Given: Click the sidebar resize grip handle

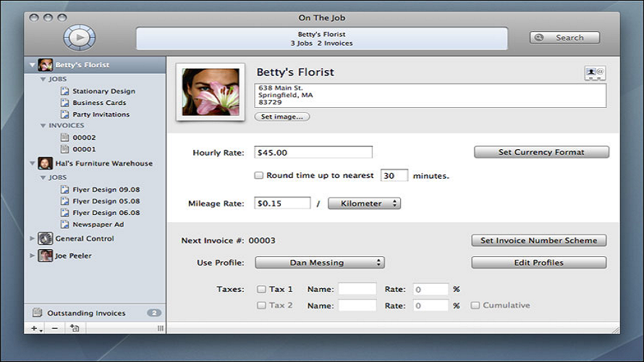Looking at the screenshot, I should click(160, 328).
